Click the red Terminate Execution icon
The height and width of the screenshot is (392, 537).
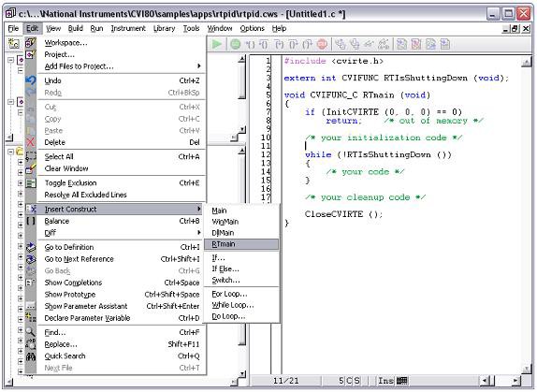point(322,44)
